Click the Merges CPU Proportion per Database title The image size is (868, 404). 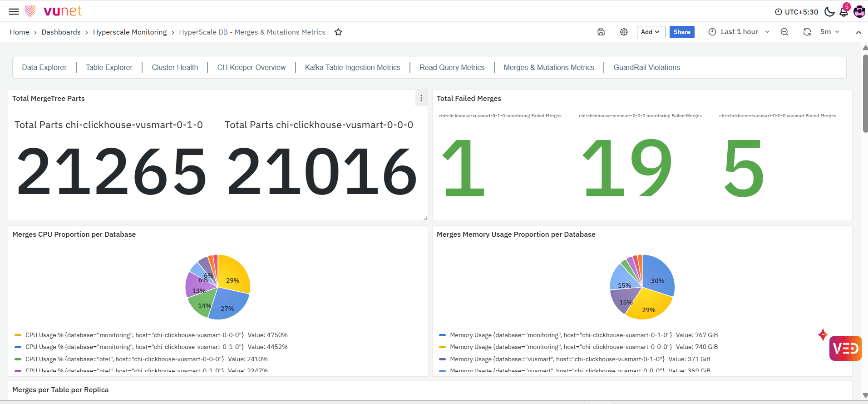click(74, 234)
